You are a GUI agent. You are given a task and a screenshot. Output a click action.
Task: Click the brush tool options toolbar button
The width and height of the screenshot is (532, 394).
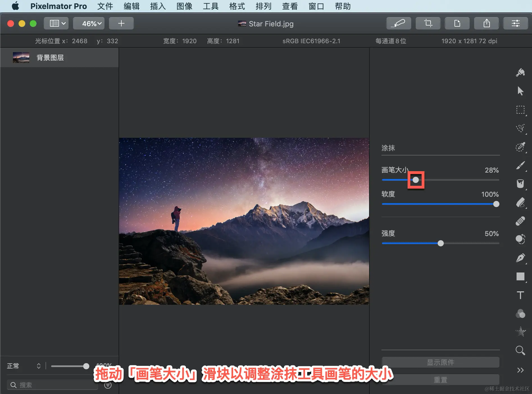[399, 23]
